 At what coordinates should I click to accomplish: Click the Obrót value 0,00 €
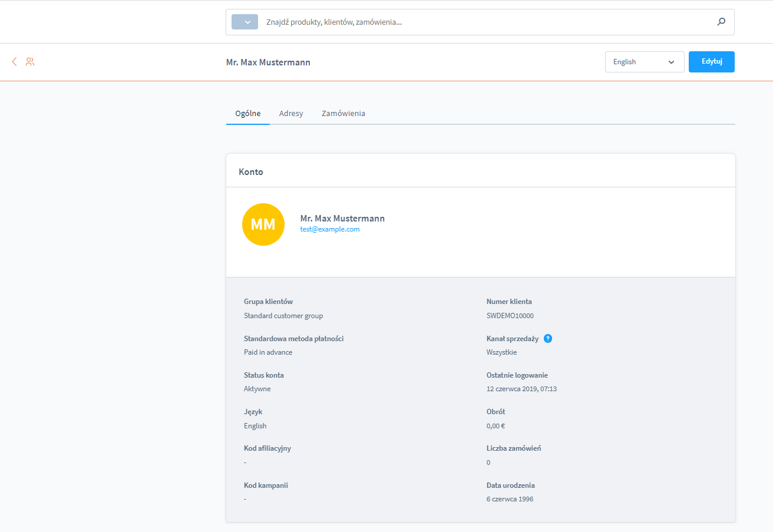(495, 425)
